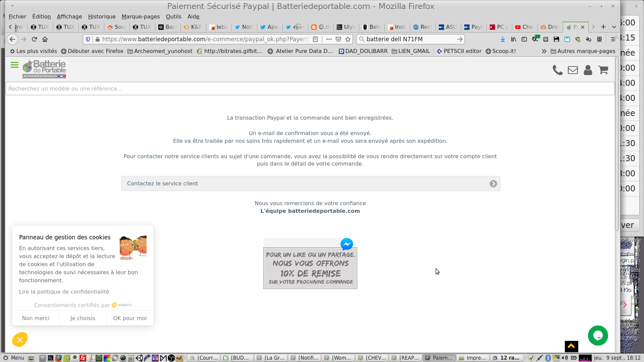Open the shopping cart icon
Screen dimensions: 644x362
603,70
